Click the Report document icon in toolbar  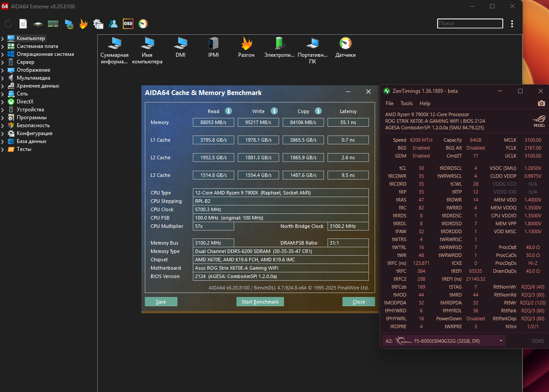tap(23, 24)
